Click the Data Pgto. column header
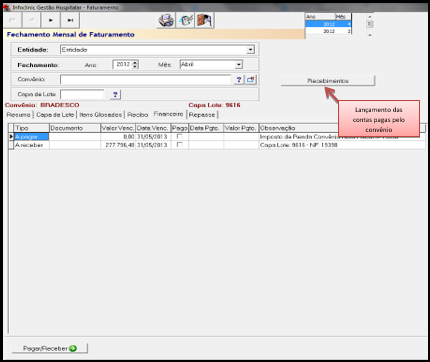The height and width of the screenshot is (362, 430). coord(206,128)
